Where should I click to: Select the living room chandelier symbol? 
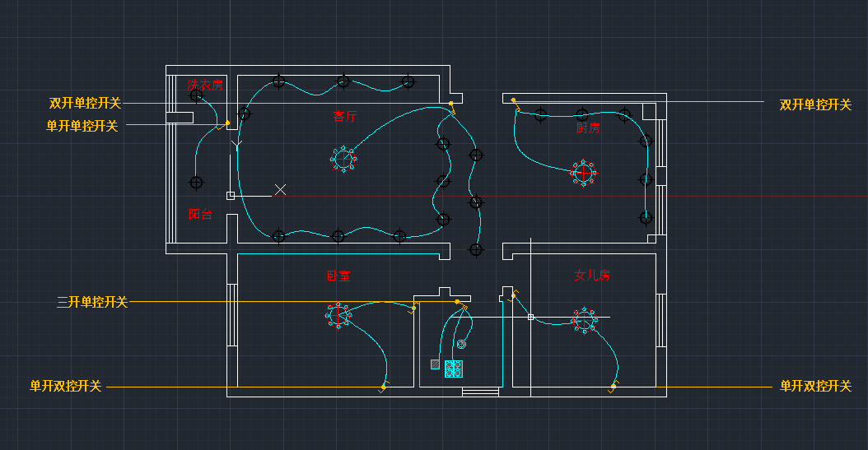[x=343, y=159]
